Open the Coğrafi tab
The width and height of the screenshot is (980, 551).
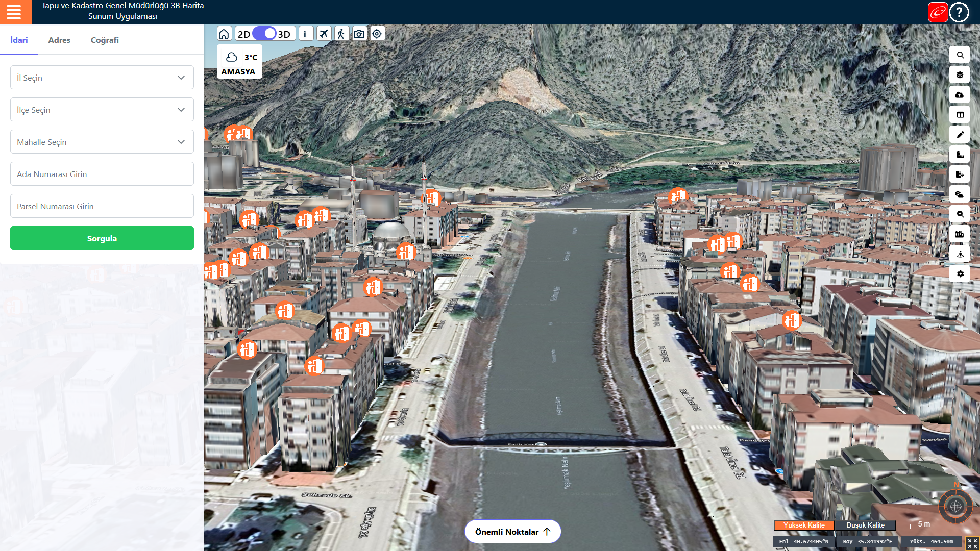105,40
